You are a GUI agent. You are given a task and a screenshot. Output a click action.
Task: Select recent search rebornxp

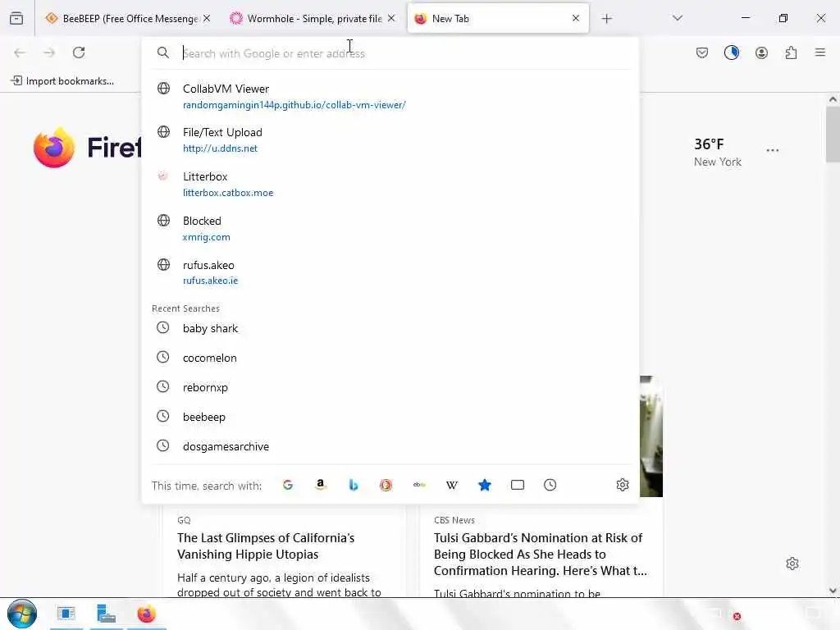(390, 387)
